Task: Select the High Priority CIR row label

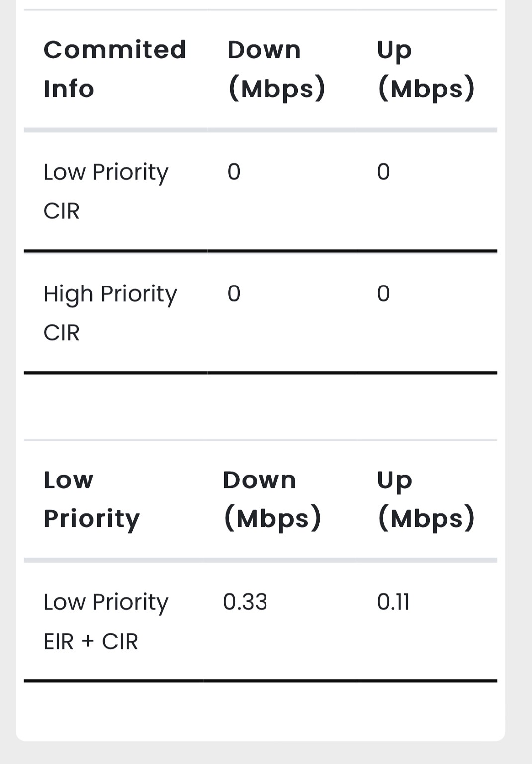Action: pyautogui.click(x=110, y=313)
